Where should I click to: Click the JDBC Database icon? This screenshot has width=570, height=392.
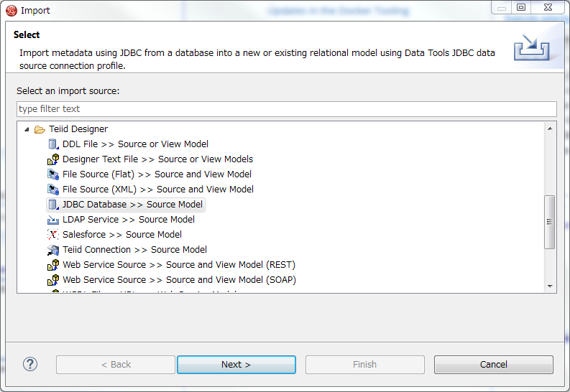[x=53, y=205]
